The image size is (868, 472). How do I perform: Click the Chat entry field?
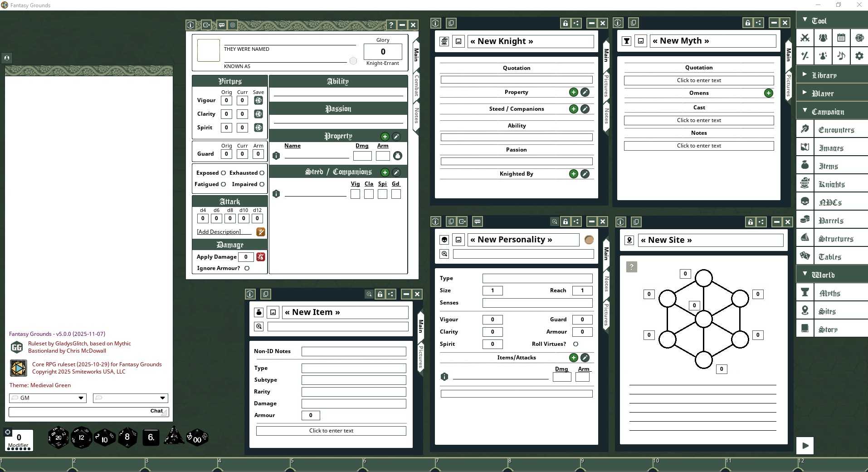(88, 412)
